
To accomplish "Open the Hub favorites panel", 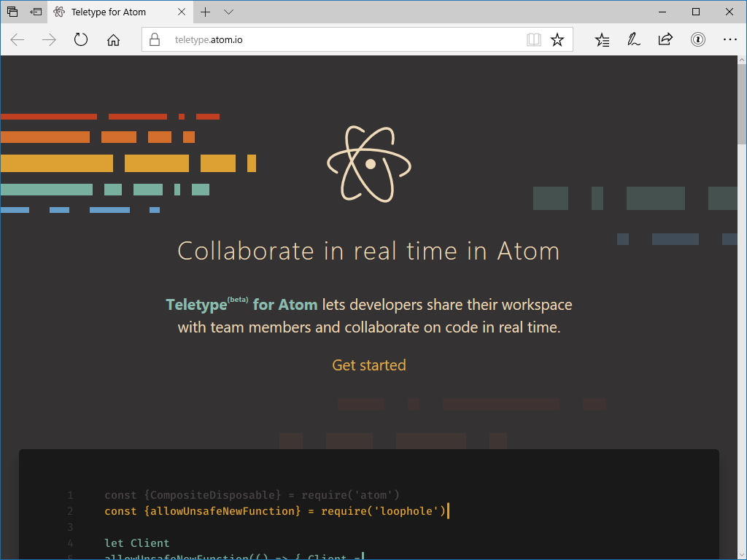I will pos(602,39).
